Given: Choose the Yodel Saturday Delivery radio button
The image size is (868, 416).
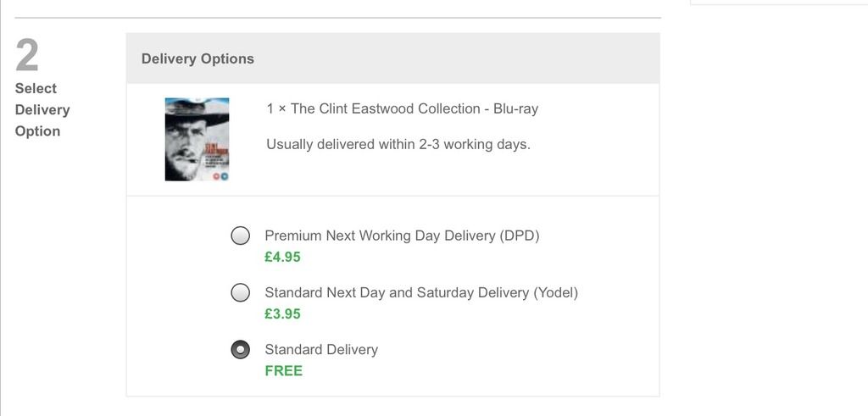Looking at the screenshot, I should tap(241, 292).
